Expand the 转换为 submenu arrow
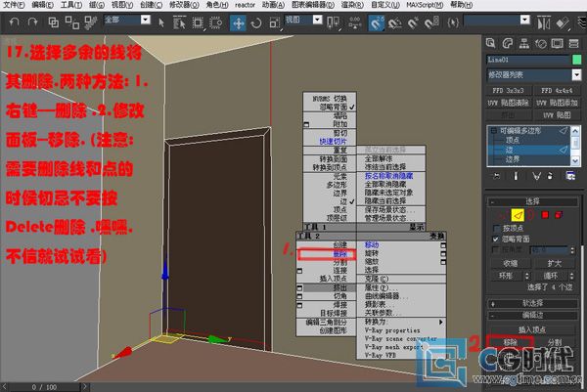Screen dimensions: 587x392 440,322
